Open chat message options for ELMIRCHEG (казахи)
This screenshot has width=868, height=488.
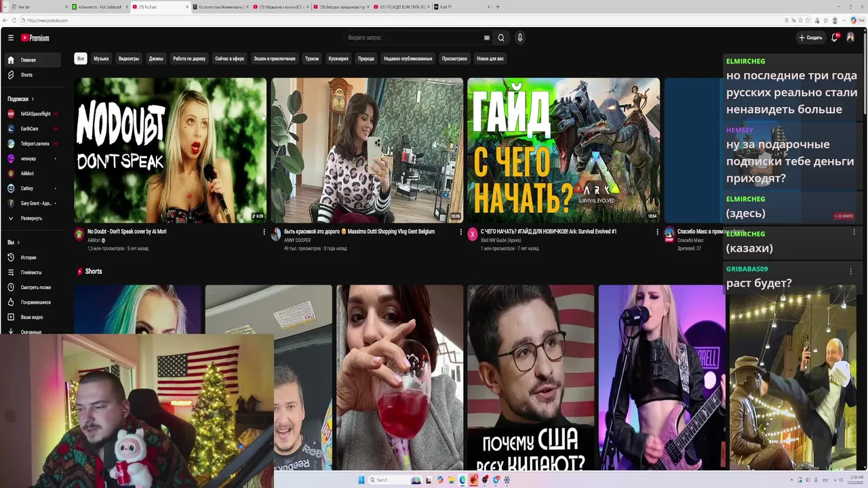854,232
